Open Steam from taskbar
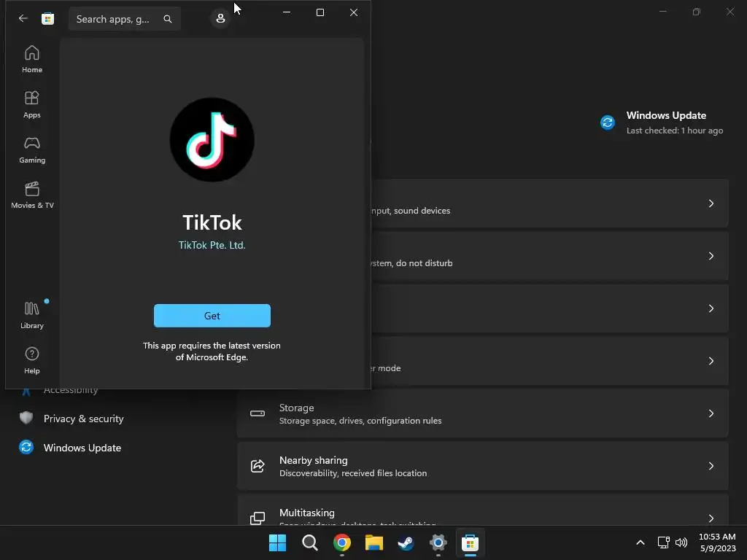This screenshot has width=747, height=560. tap(406, 542)
